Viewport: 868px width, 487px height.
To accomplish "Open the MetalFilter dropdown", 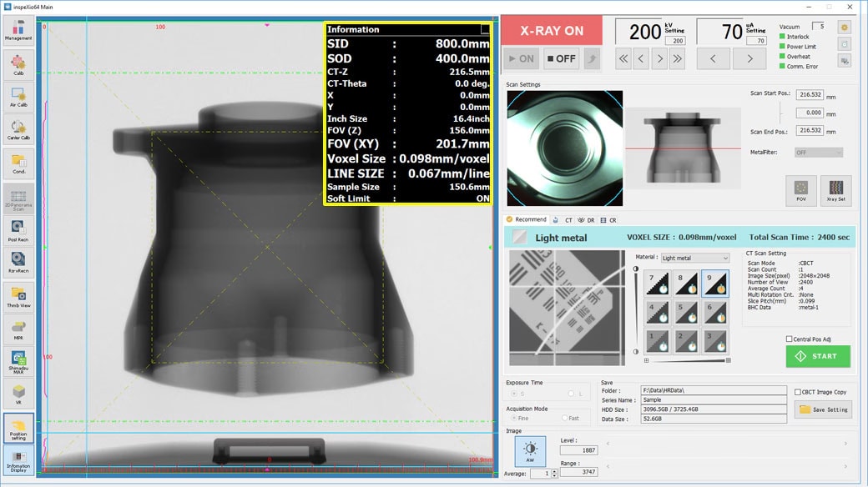I will (818, 153).
